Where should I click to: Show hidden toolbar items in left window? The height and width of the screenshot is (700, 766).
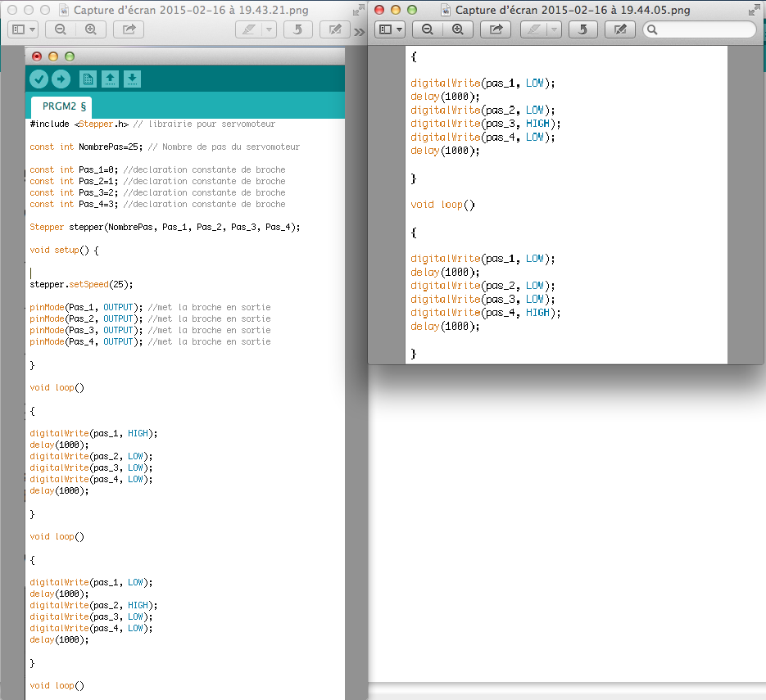[x=359, y=32]
